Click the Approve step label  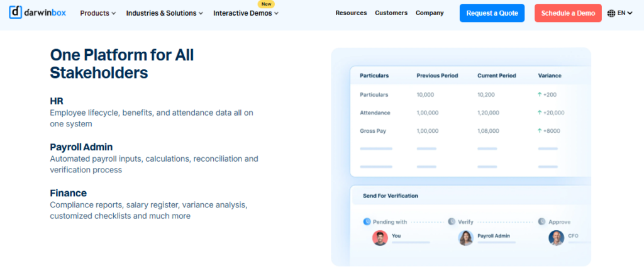point(559,222)
